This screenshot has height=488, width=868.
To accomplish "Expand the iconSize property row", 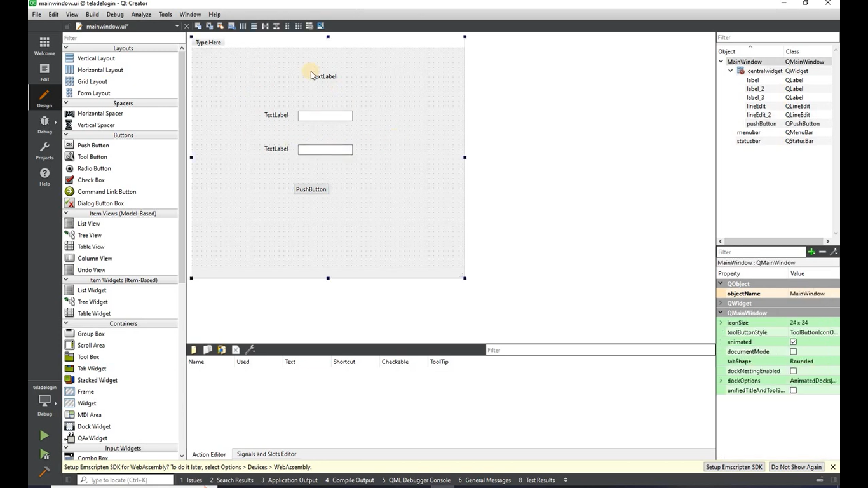I will point(721,323).
